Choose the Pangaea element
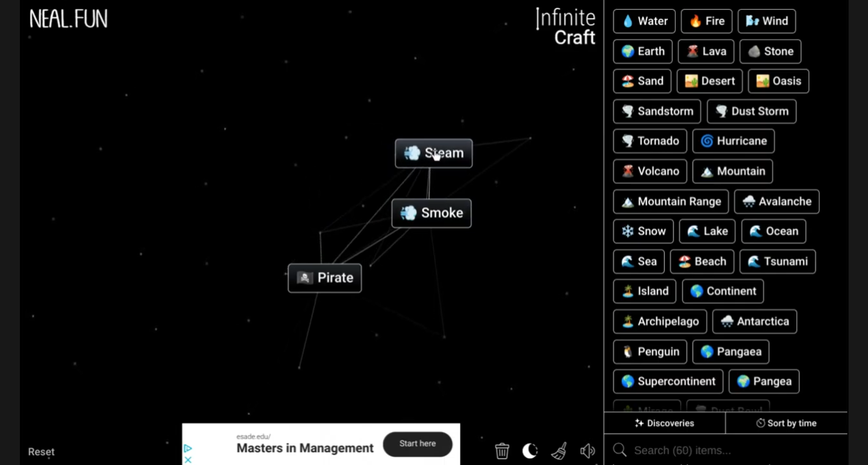 (731, 352)
